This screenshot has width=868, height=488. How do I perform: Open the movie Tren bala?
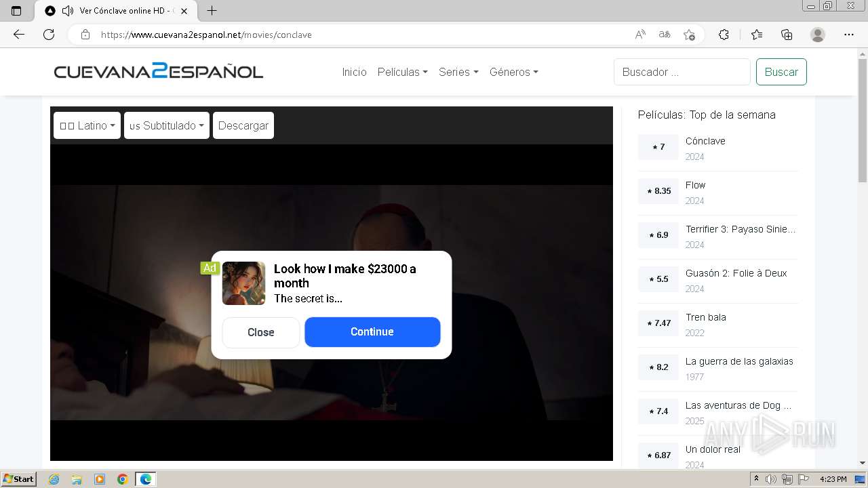pos(705,317)
